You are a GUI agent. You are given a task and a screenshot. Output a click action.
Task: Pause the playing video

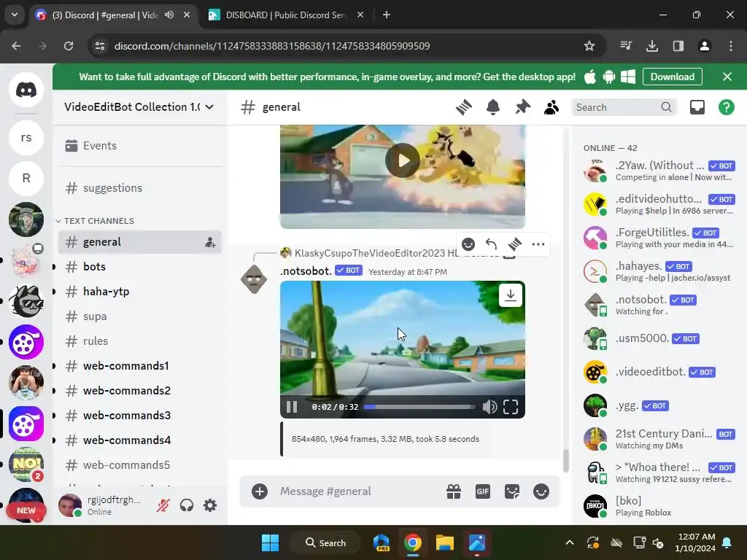coord(292,407)
